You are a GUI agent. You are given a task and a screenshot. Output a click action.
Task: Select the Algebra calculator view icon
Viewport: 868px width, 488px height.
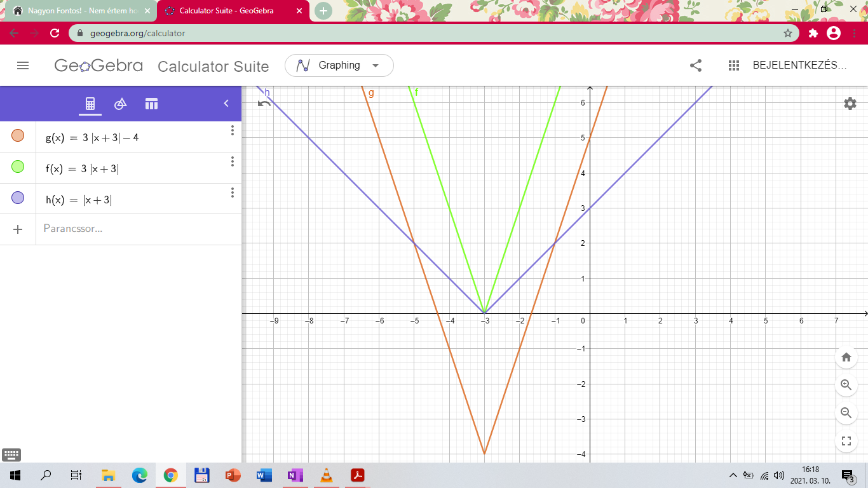[90, 104]
